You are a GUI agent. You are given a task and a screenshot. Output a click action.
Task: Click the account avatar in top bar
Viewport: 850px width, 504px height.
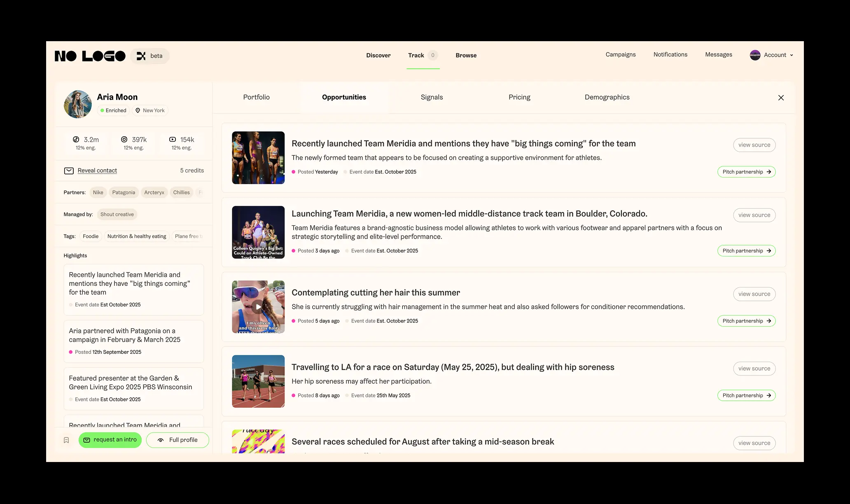click(x=755, y=55)
